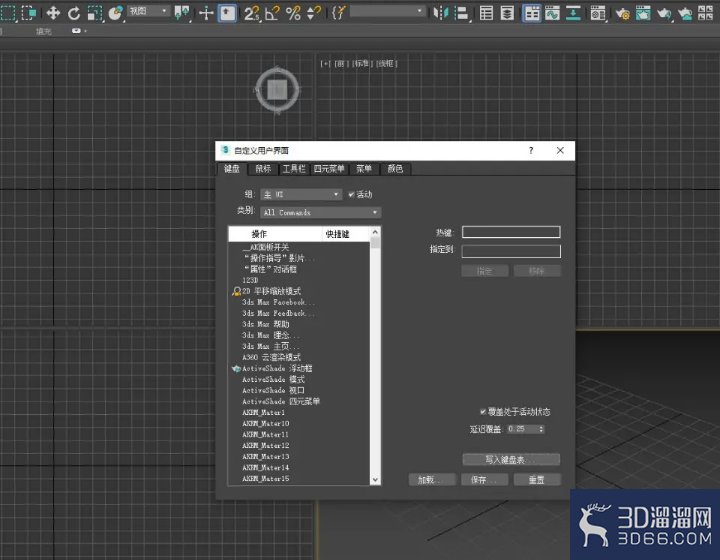Switch to the 键盘 tab

[x=232, y=169]
